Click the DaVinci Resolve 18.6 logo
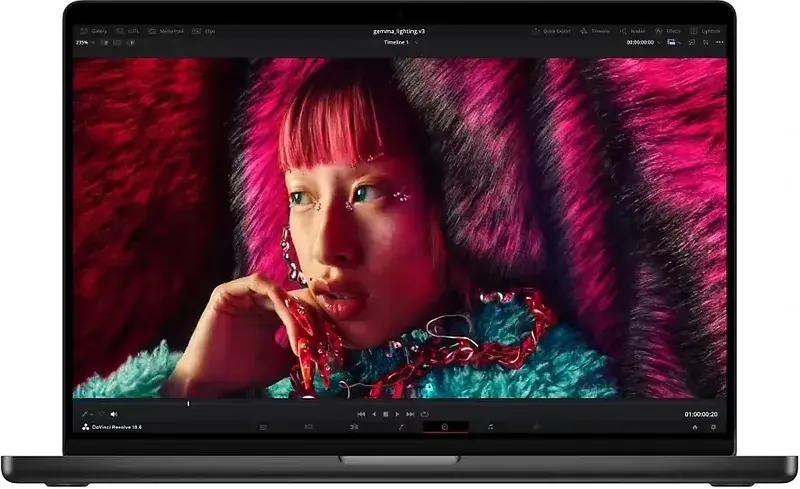 click(112, 427)
